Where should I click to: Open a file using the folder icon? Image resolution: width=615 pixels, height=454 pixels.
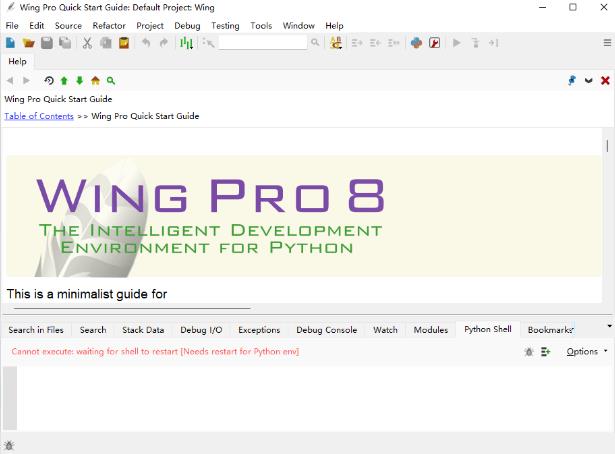pos(28,43)
